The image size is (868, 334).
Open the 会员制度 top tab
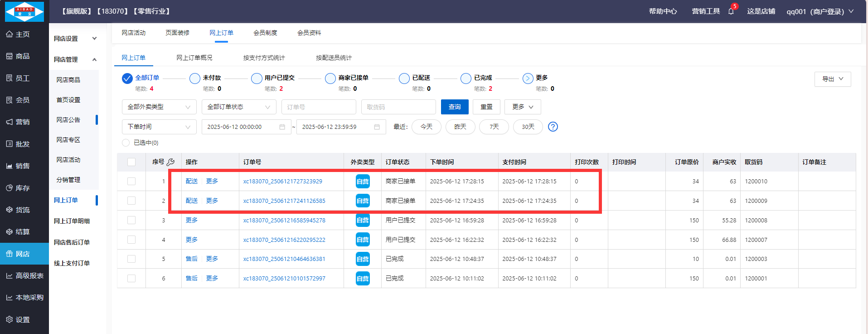[265, 33]
